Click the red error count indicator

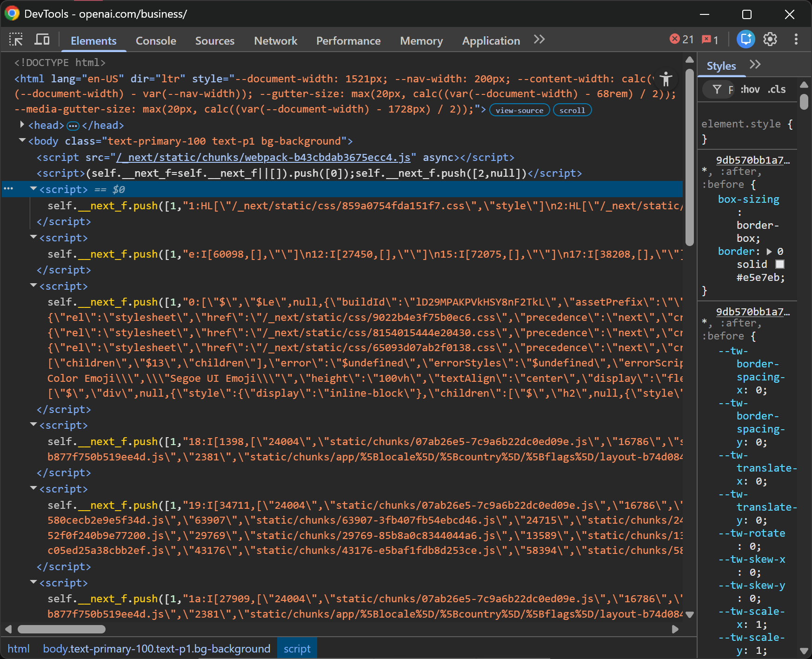click(x=681, y=40)
